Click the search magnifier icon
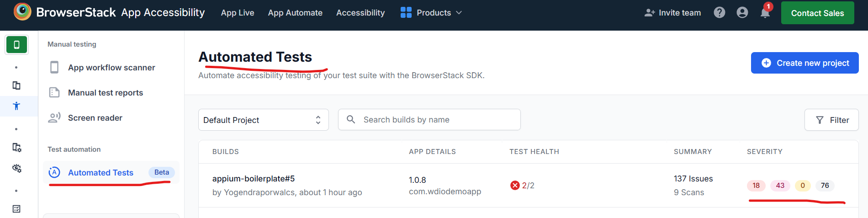 point(351,119)
